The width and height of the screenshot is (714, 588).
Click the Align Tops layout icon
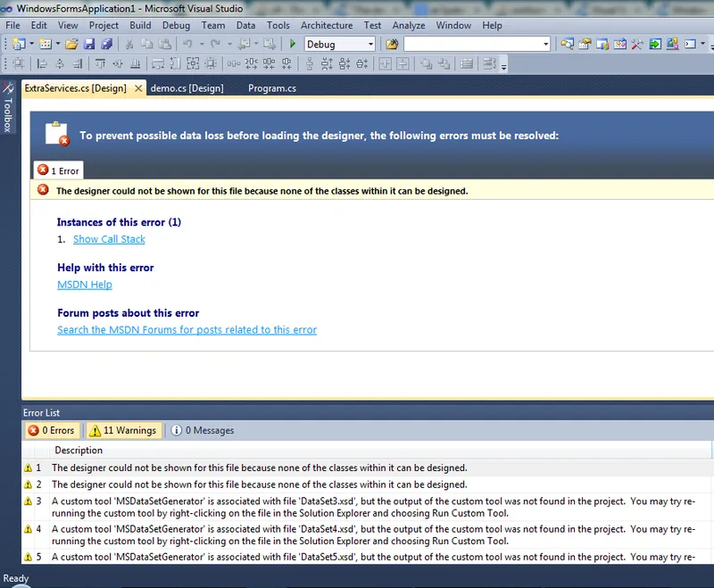[100, 63]
